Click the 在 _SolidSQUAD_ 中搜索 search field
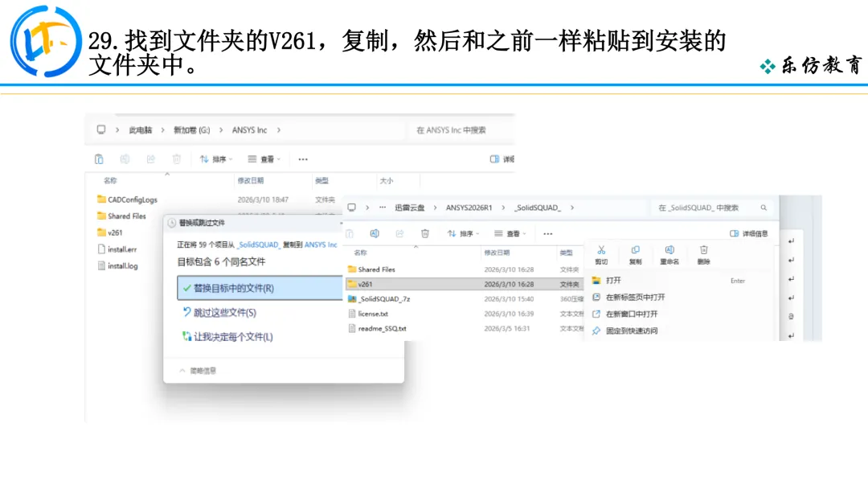This screenshot has height=489, width=868. [x=711, y=208]
